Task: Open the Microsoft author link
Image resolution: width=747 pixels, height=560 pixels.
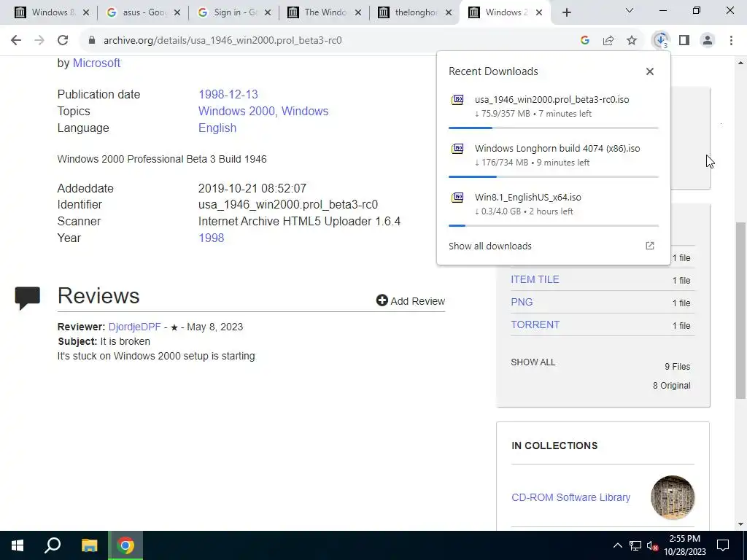Action: point(96,63)
